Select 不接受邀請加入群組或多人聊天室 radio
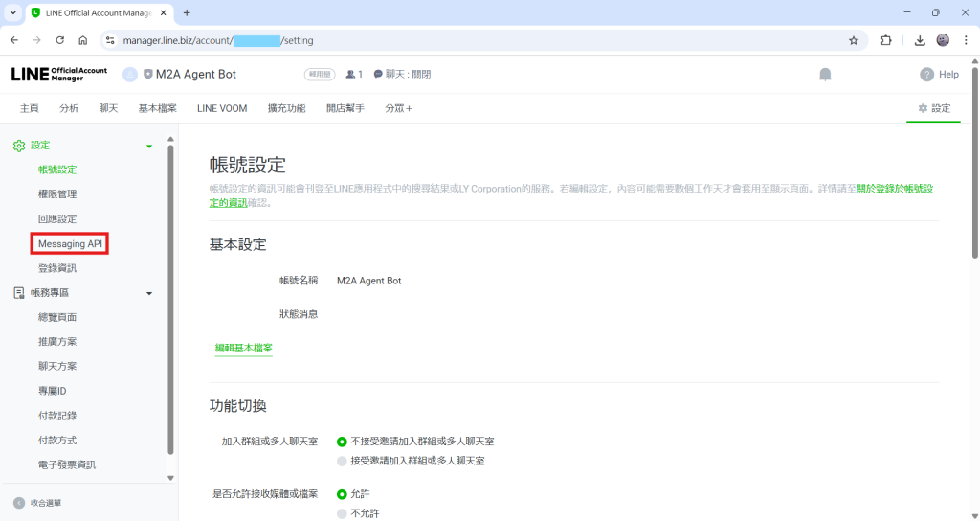 [342, 442]
